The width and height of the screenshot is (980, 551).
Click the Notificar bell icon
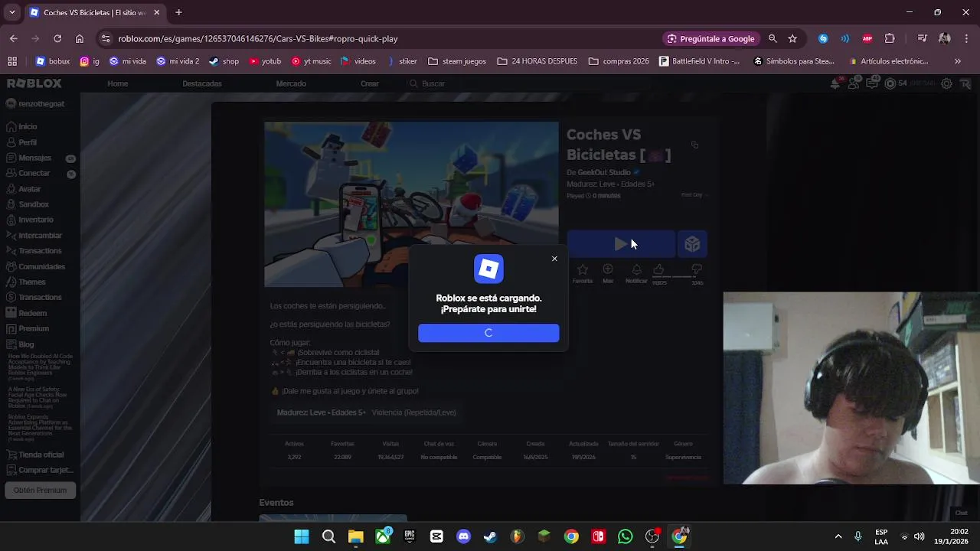tap(636, 269)
